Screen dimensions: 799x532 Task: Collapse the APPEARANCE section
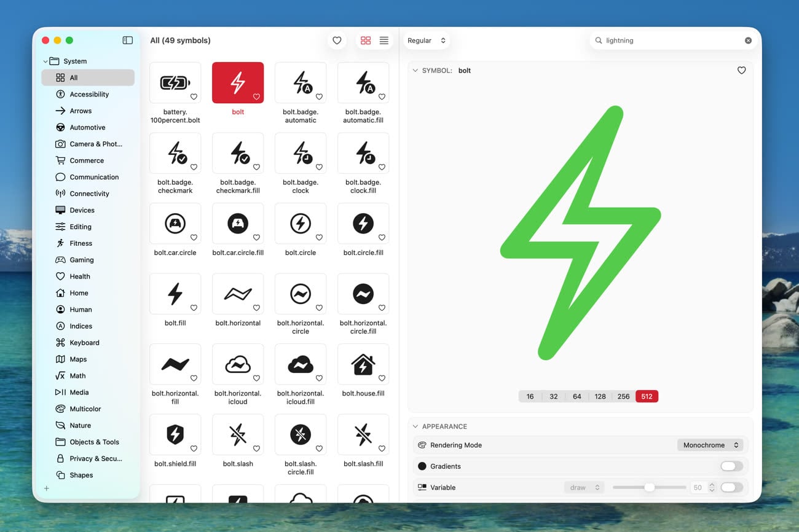point(416,426)
